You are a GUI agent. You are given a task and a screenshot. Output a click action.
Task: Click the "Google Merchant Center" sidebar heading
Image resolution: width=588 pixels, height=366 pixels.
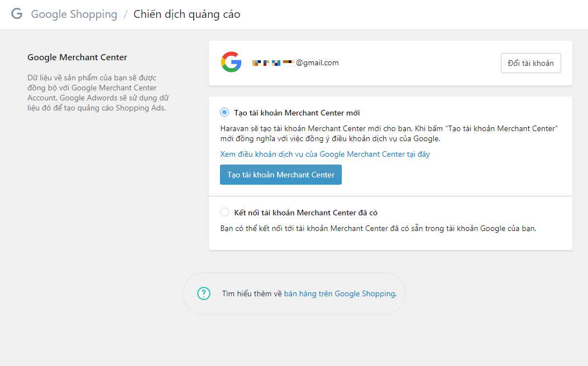(77, 57)
